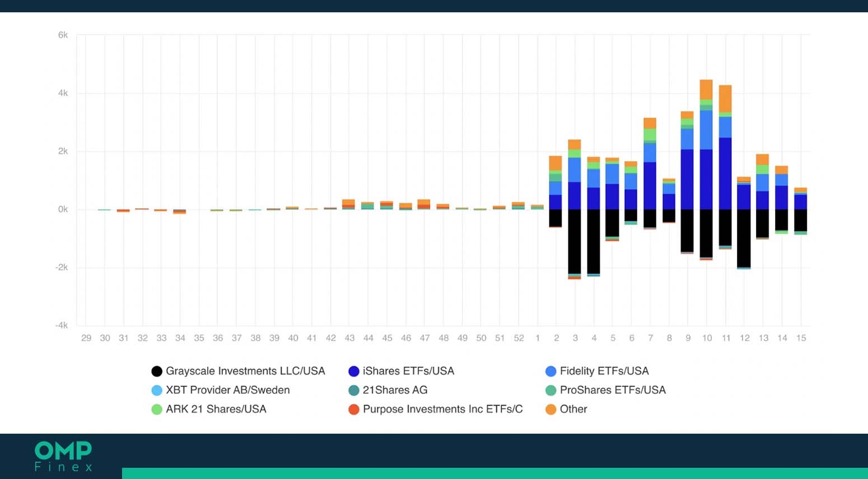Image resolution: width=868 pixels, height=479 pixels.
Task: Click the red Purpose Investments legend dot
Action: point(354,409)
